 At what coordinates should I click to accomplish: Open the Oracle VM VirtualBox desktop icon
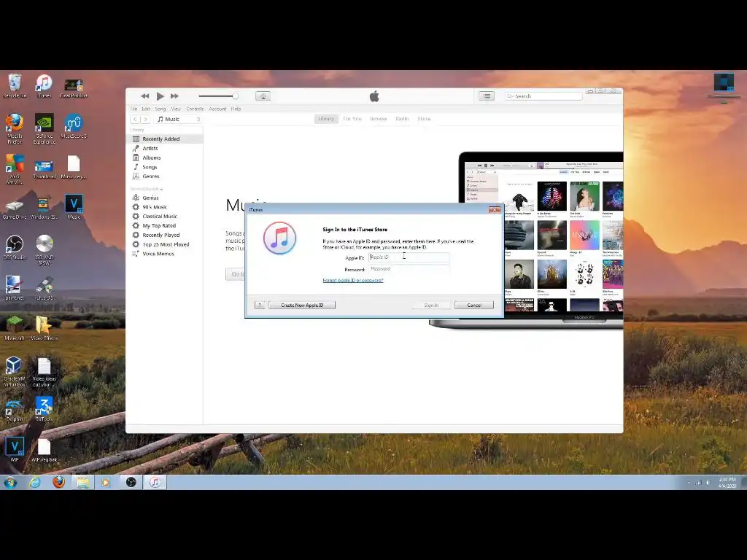[15, 371]
